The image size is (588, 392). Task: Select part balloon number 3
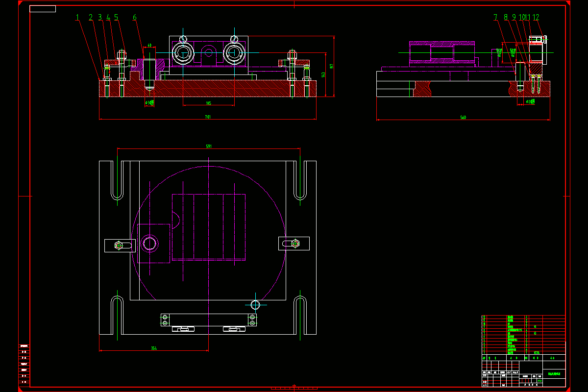click(99, 18)
